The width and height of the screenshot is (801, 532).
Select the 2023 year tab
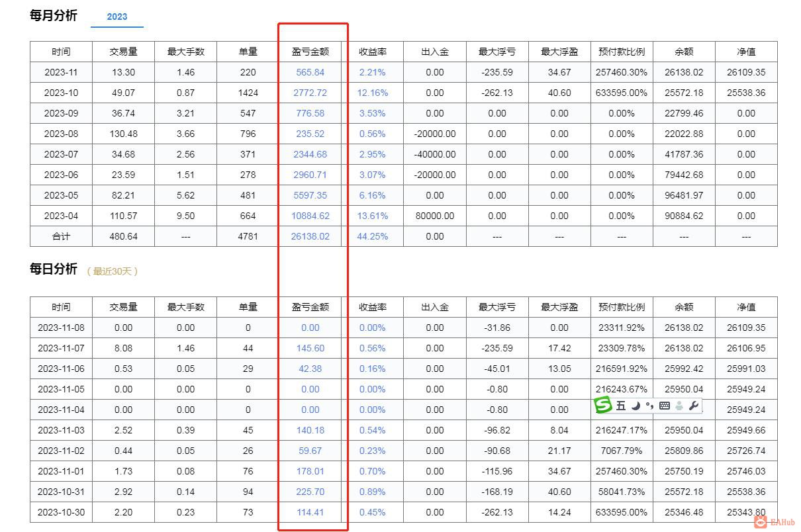click(x=117, y=17)
